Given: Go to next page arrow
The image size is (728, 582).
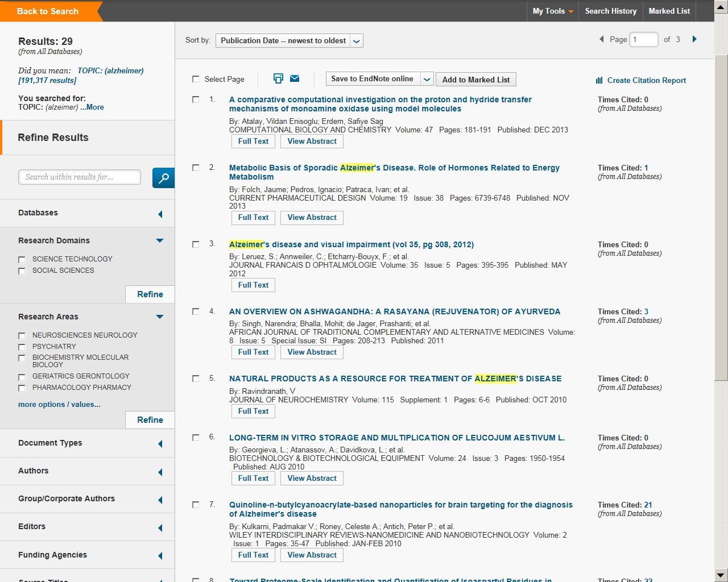Looking at the screenshot, I should tap(694, 39).
